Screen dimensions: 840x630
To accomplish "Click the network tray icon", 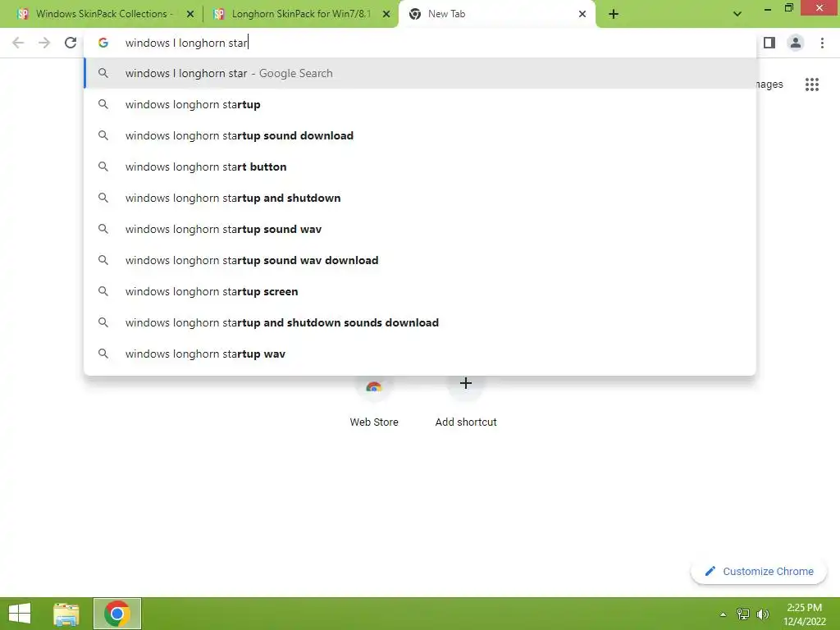I will point(743,614).
